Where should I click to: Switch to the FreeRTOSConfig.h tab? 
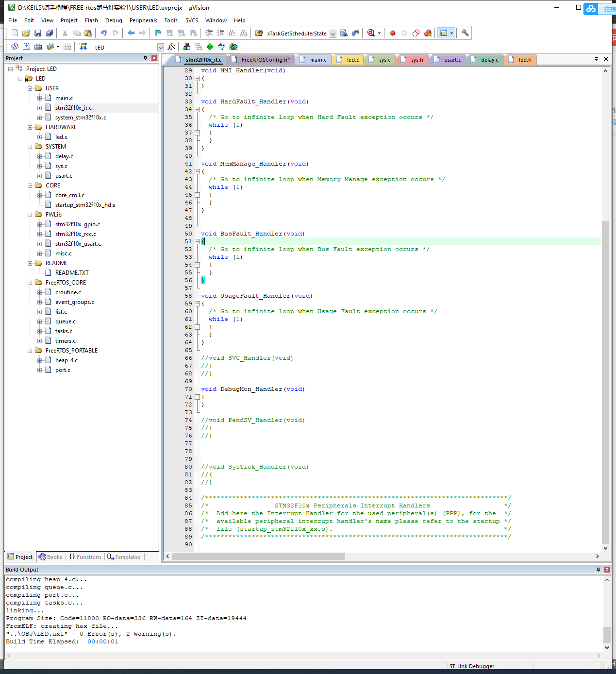tap(261, 59)
